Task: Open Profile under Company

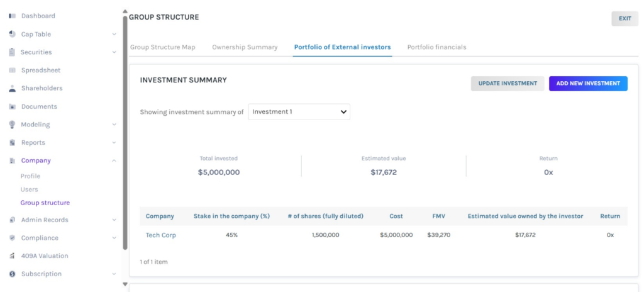Action: 30,176
